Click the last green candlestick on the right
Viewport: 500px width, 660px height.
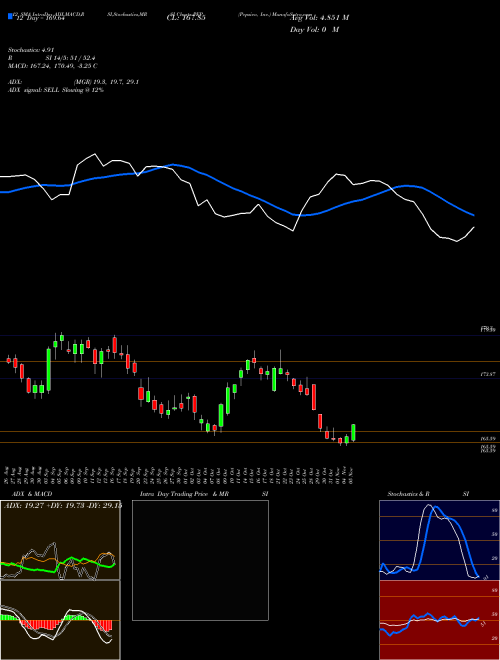coord(353,432)
